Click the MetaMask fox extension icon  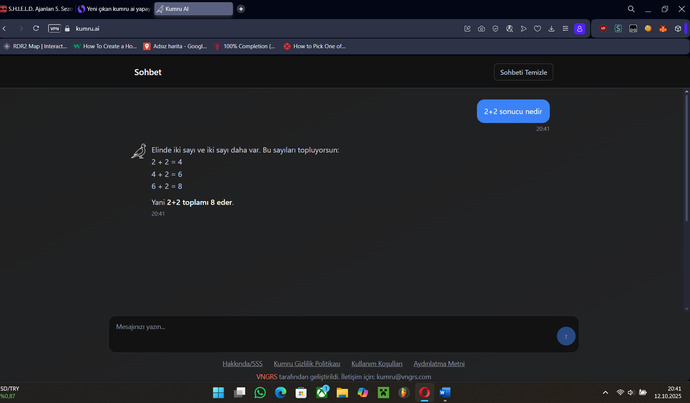point(663,29)
